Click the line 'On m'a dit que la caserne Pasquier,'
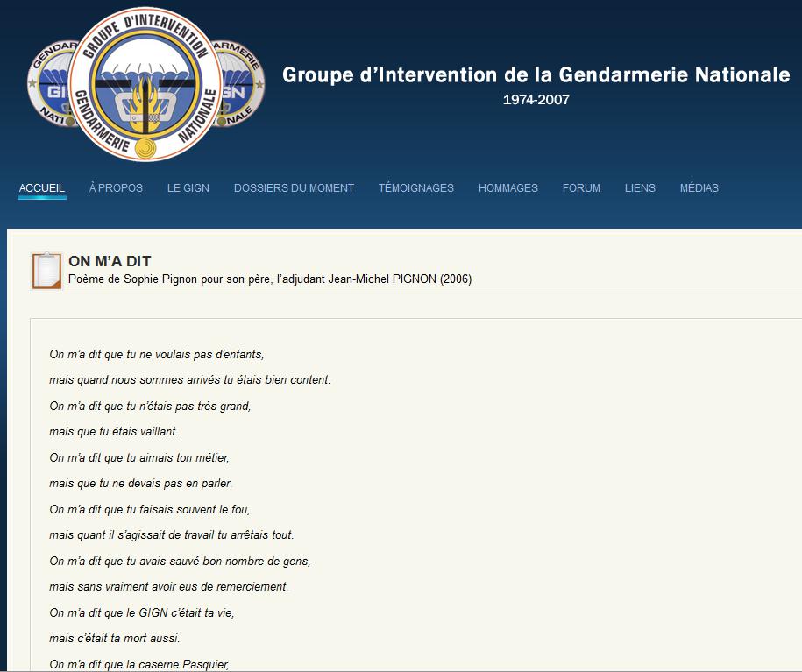Viewport: 802px width, 672px height. (139, 664)
